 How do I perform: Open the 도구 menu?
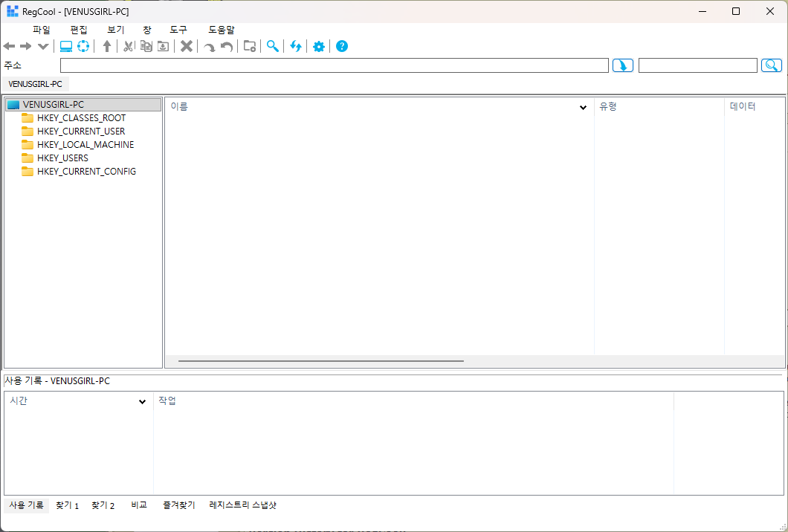click(178, 30)
